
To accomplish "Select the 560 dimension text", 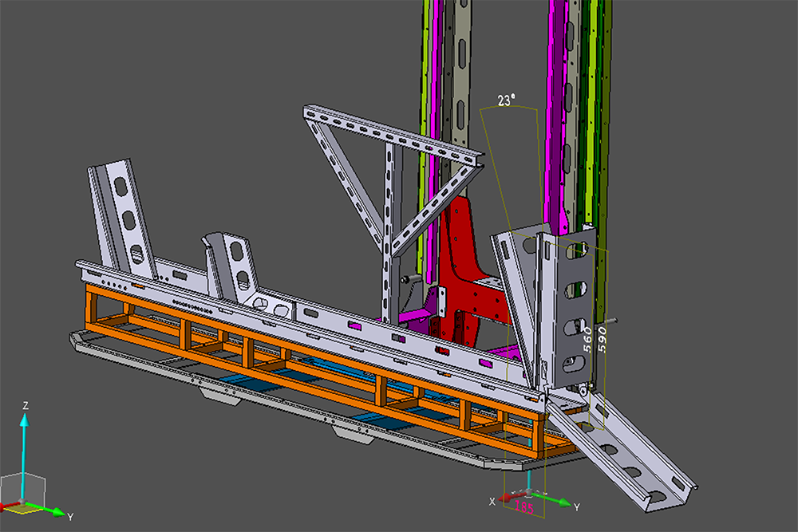I will tap(587, 339).
